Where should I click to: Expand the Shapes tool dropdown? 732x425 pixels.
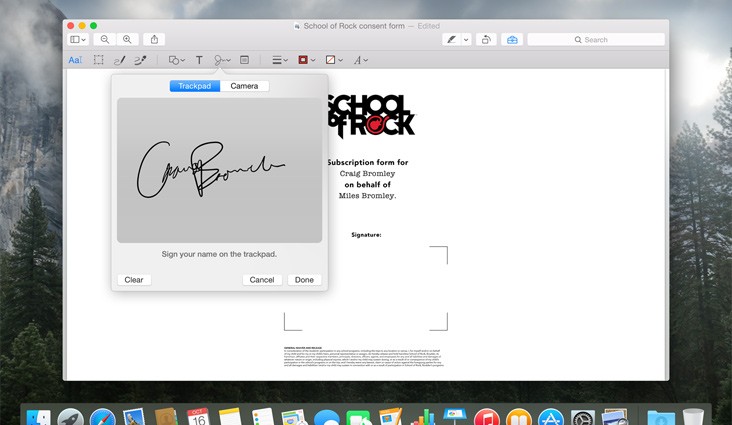pos(176,60)
